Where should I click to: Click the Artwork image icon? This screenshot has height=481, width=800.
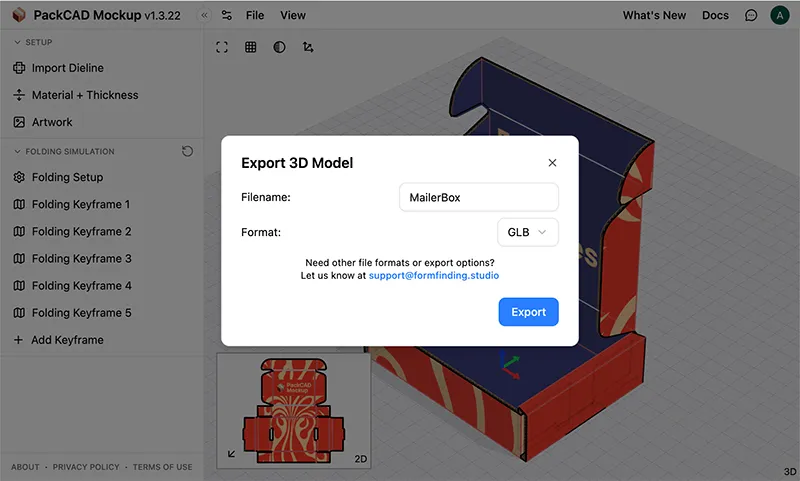tap(19, 122)
